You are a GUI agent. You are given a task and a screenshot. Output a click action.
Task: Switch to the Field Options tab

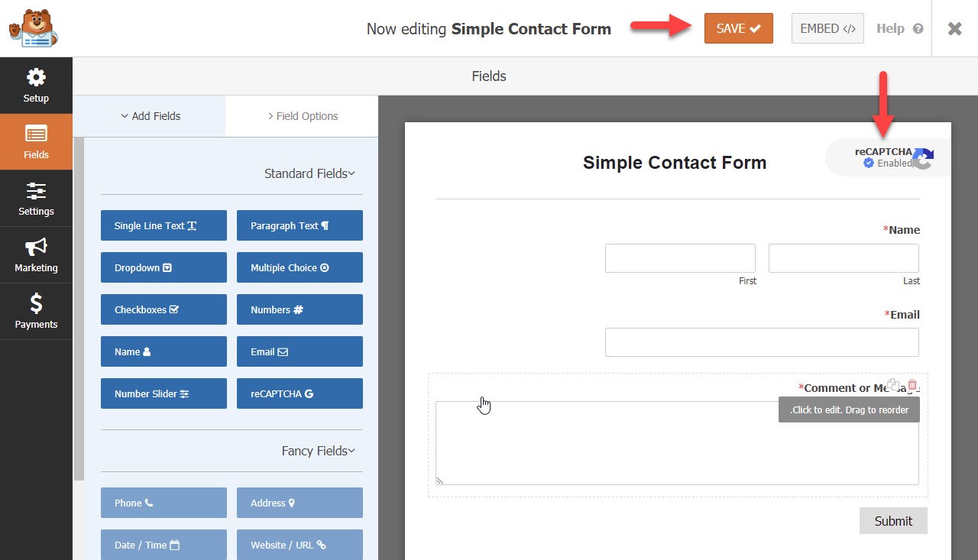point(302,116)
